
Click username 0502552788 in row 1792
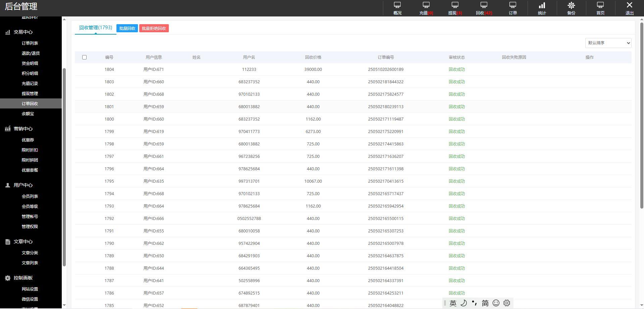(249, 219)
